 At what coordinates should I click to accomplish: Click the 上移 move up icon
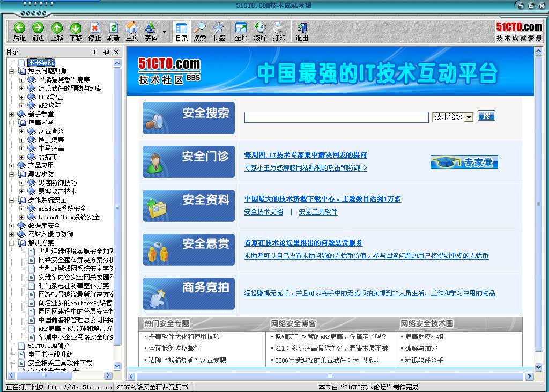[x=57, y=28]
